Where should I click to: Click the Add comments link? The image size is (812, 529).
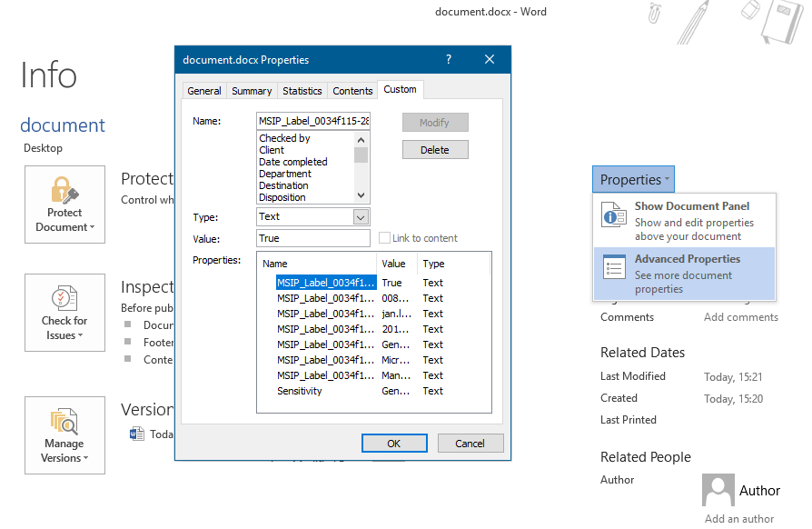740,316
